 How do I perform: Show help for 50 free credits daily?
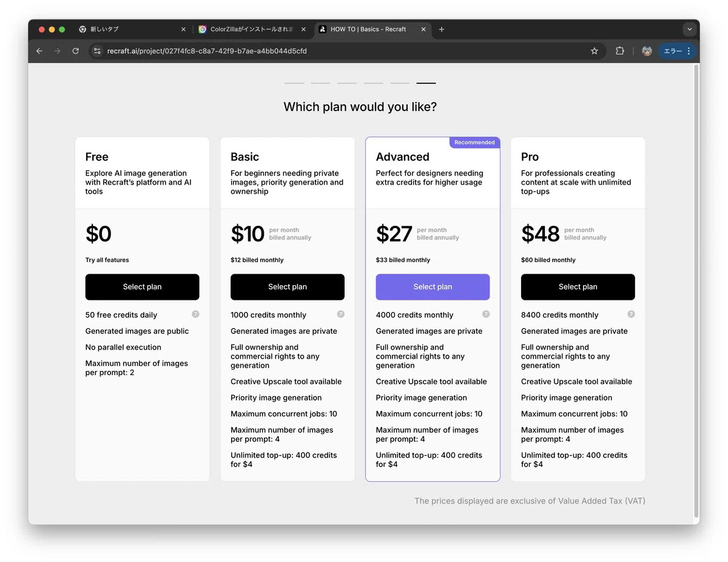coord(195,314)
